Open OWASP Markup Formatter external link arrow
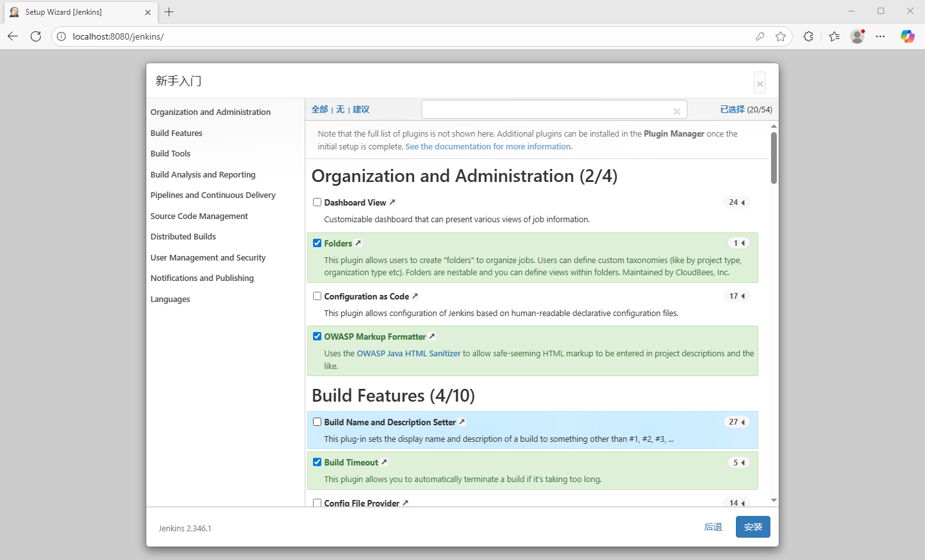Image resolution: width=925 pixels, height=560 pixels. [432, 337]
